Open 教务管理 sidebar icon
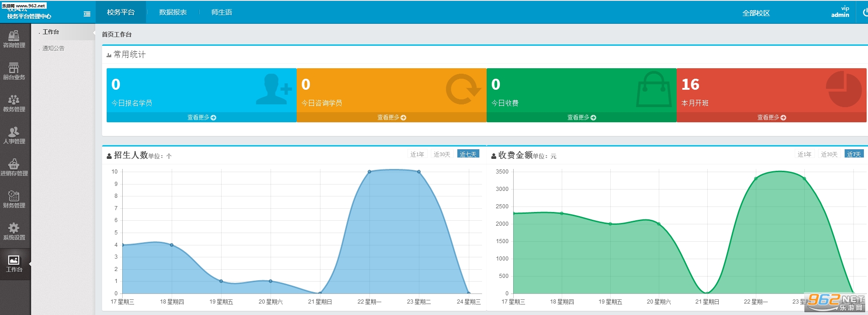 (x=14, y=99)
